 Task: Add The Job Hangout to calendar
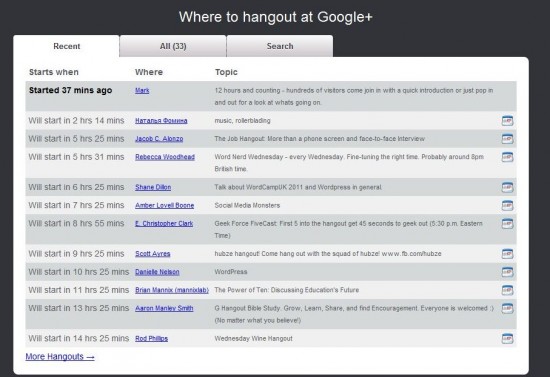tap(507, 139)
